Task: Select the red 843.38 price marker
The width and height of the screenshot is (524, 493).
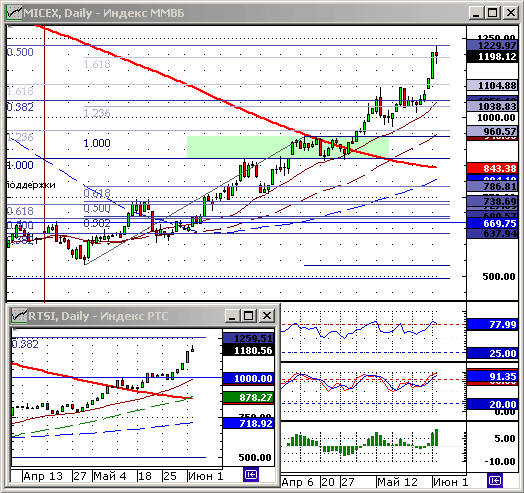Action: tap(492, 168)
